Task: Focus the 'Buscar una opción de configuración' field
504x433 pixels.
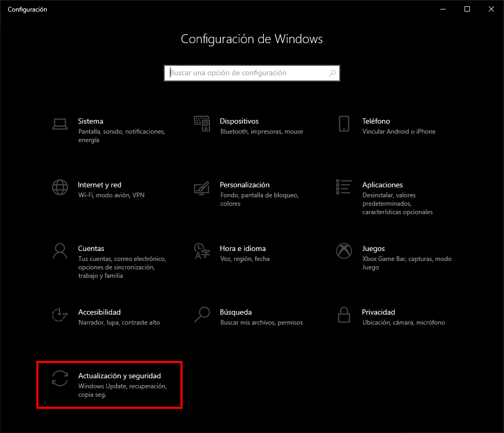Action: (x=247, y=73)
